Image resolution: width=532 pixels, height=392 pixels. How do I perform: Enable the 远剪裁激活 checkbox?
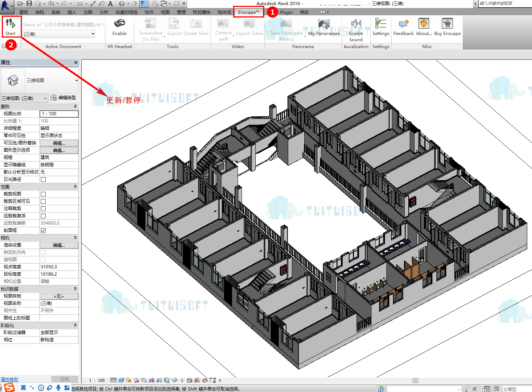(43, 216)
